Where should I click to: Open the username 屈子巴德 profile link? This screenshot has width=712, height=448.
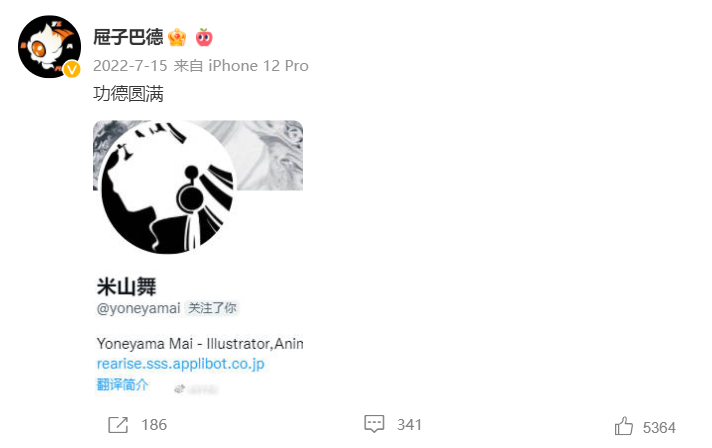[128, 37]
